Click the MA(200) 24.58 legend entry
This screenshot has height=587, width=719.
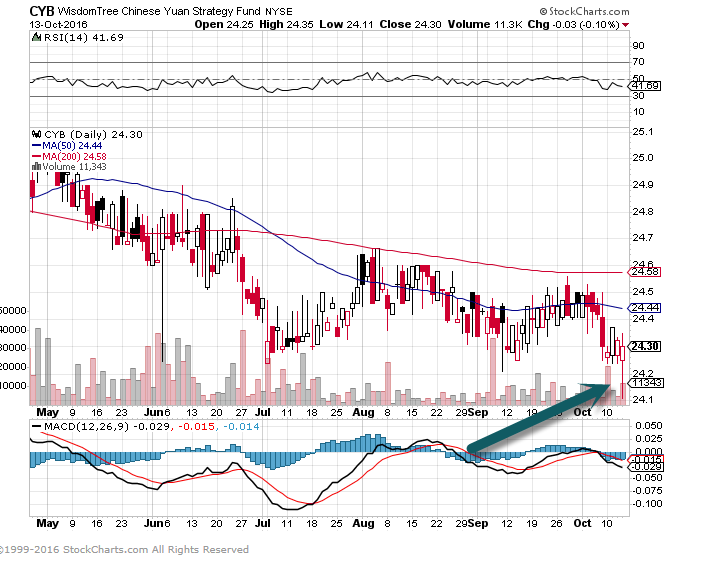[x=69, y=156]
